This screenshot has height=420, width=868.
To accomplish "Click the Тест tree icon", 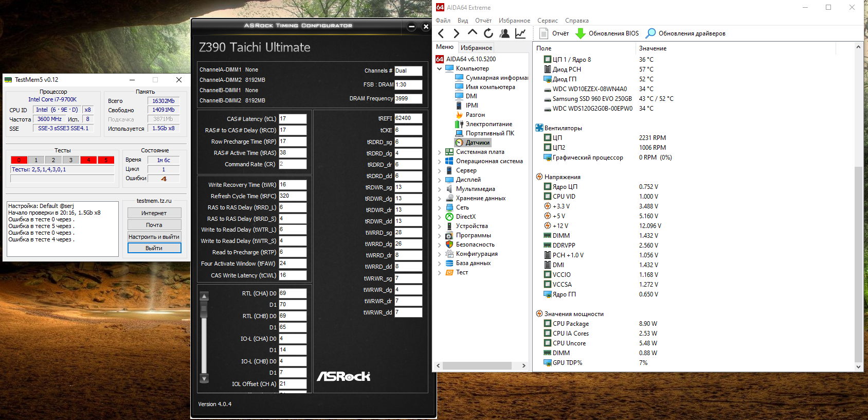I will tap(449, 272).
